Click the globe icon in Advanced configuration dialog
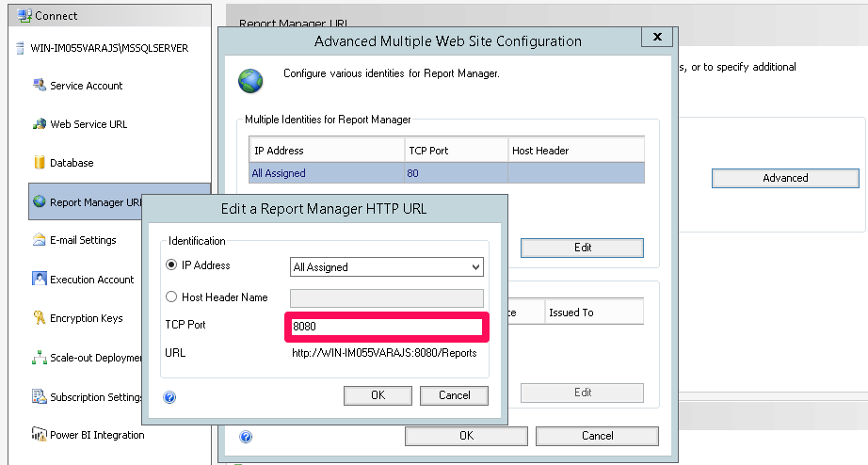 click(250, 81)
